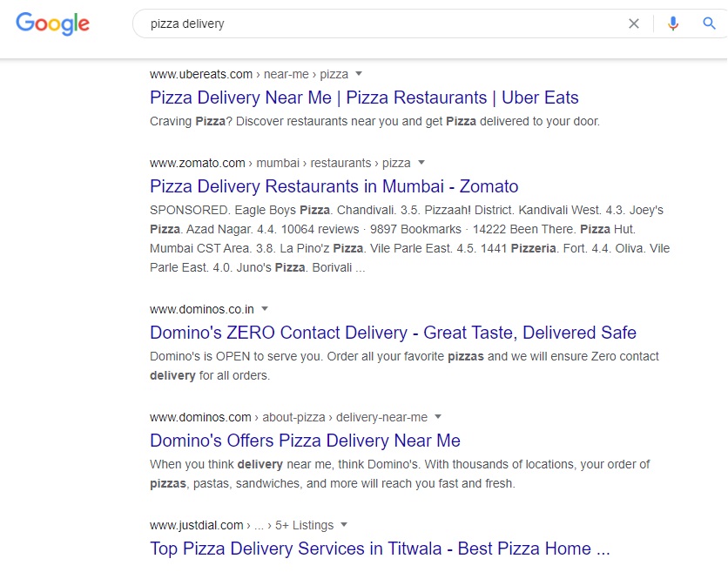Expand the dropdown arrow beside the zomato.com URL
This screenshot has height=579, width=728.
421,163
